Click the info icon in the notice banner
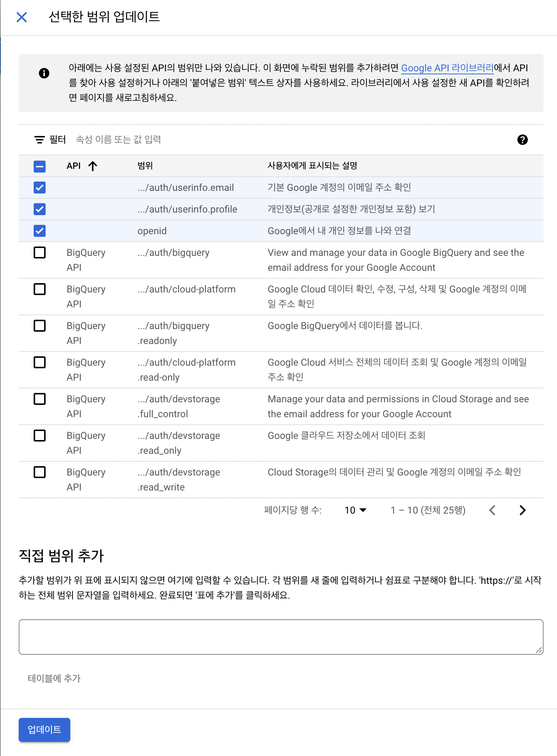Viewport: 557px width, 756px height. click(x=44, y=73)
